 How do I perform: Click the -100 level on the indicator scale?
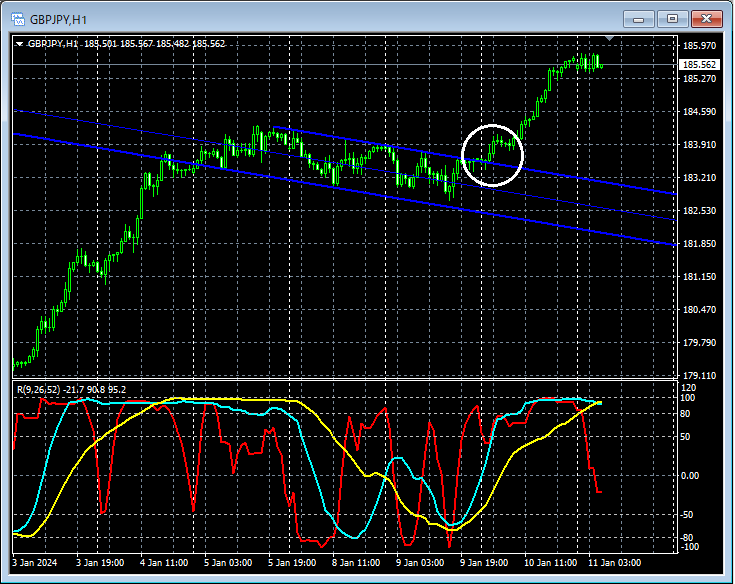tap(688, 547)
